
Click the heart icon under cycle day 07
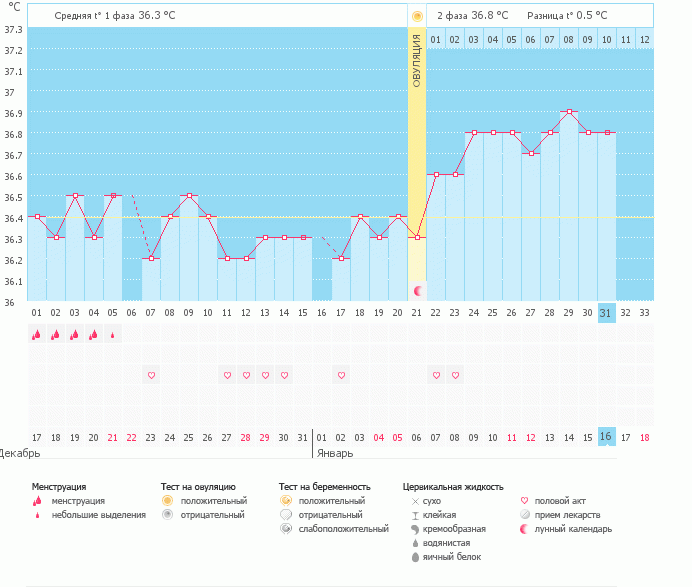(151, 375)
